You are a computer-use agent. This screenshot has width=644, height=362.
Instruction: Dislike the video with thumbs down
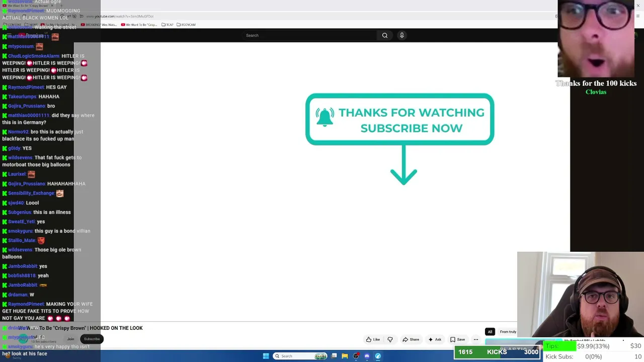(390, 339)
